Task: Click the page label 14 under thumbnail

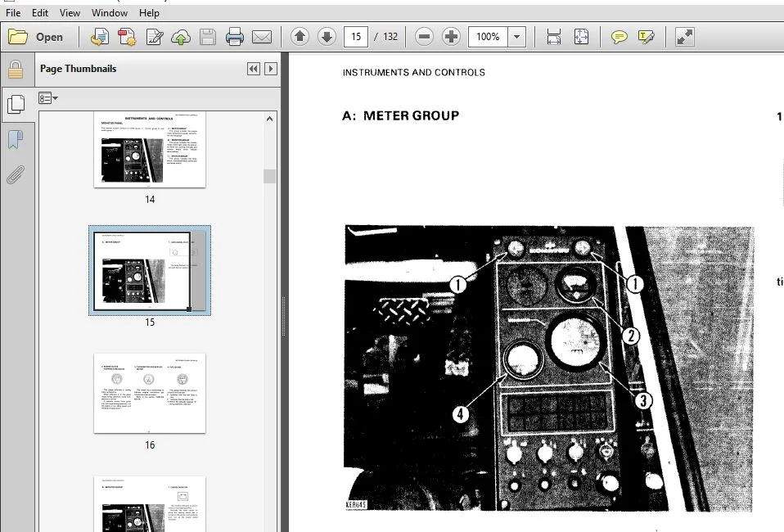Action: pos(150,200)
